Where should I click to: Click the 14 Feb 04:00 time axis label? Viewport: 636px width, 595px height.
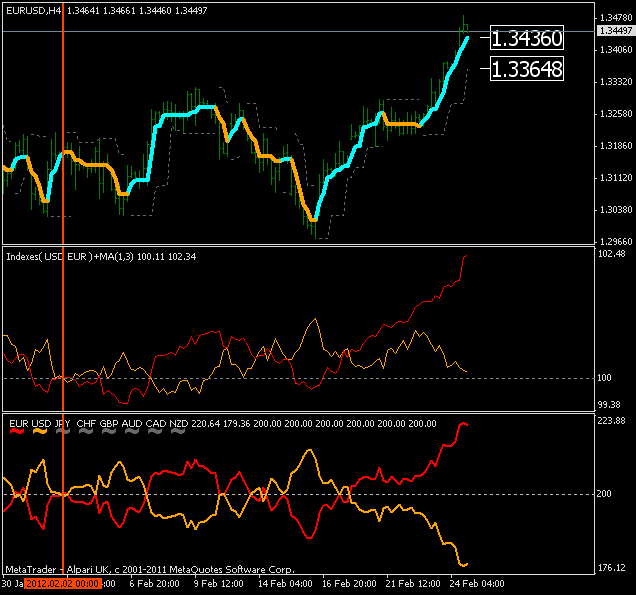point(285,584)
